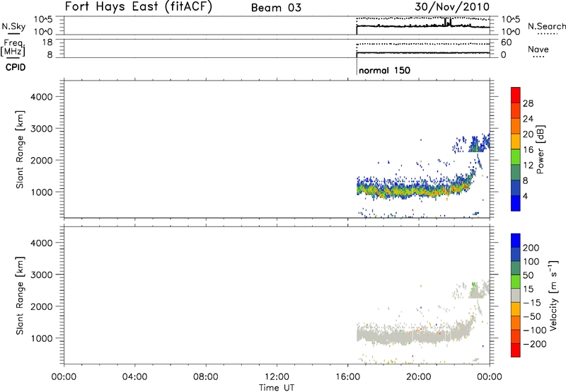Click the 'Nave' legend label

(x=538, y=49)
